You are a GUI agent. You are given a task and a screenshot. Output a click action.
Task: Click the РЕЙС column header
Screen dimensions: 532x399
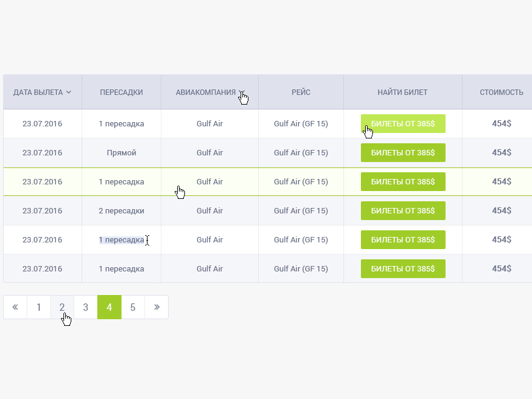coord(301,92)
